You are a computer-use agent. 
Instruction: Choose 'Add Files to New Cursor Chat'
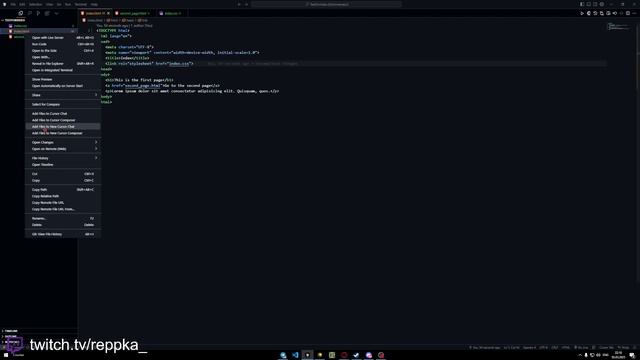[63, 127]
